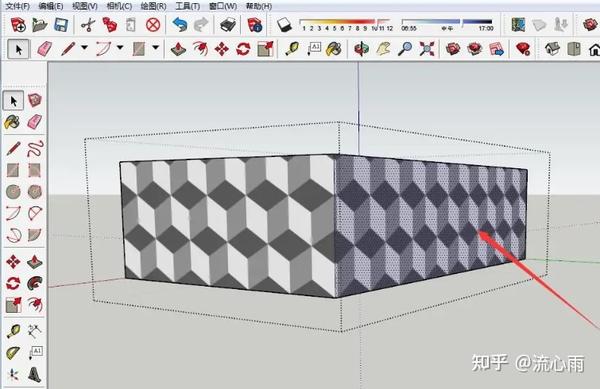Click the Zoom Extents icon

click(426, 49)
